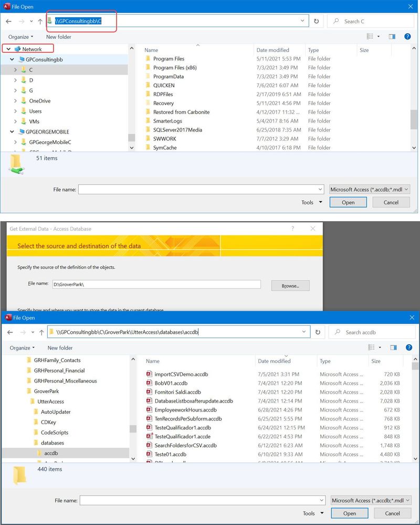
Task: Collapse the GPConsultingbb tree node
Action: (x=12, y=59)
